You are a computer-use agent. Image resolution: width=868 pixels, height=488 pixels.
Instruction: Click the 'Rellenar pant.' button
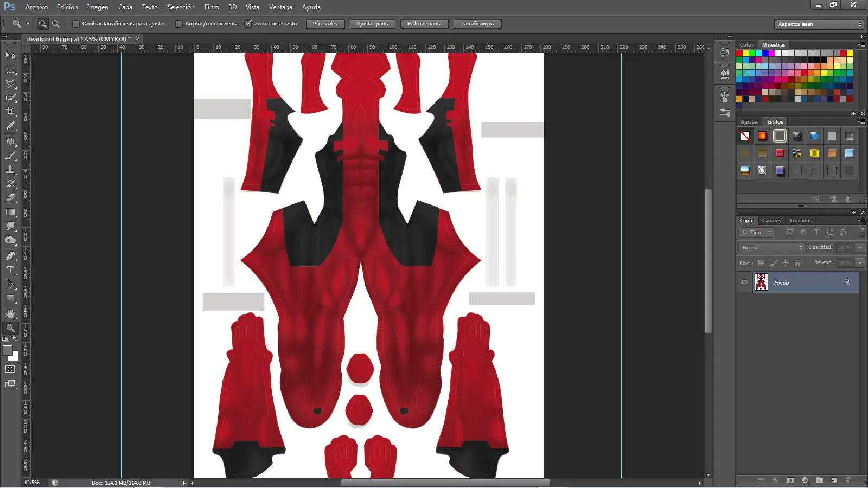click(x=424, y=24)
